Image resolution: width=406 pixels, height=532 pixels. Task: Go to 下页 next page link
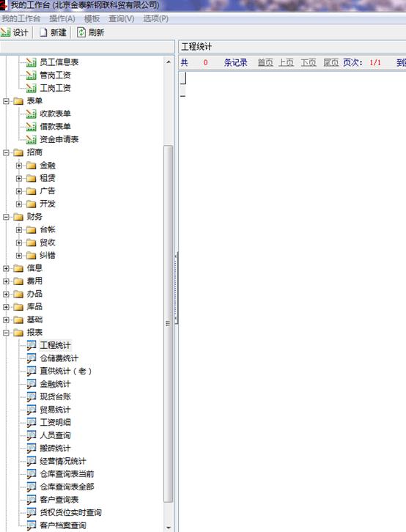click(309, 62)
